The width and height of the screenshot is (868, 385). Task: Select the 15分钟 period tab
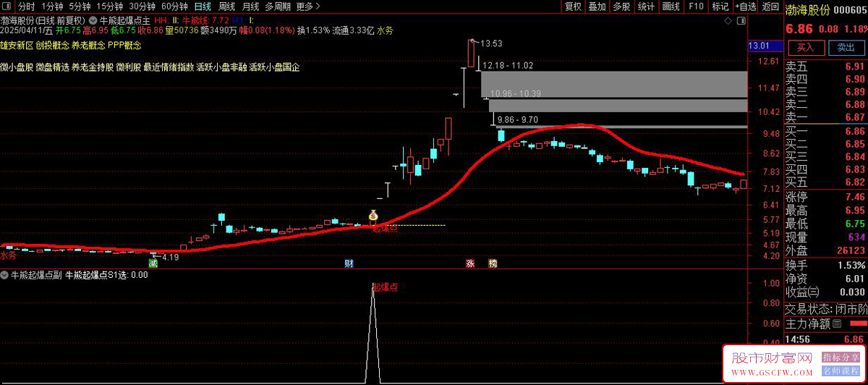[109, 6]
